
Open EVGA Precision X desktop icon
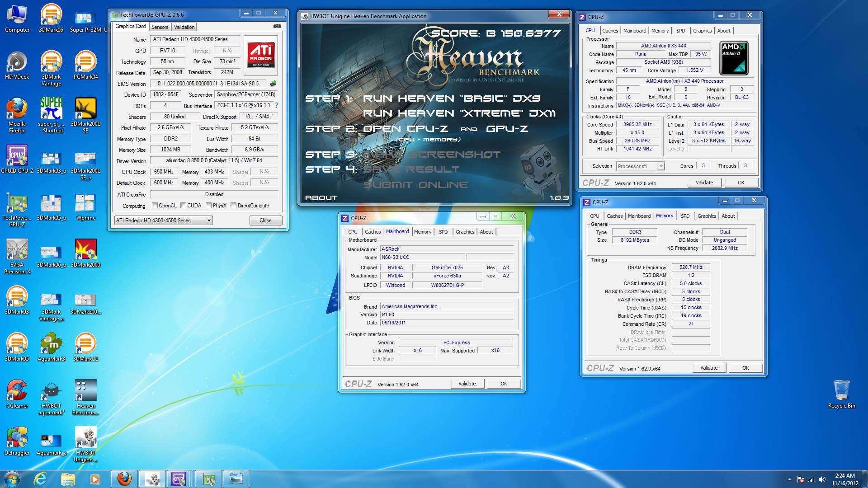(x=17, y=256)
